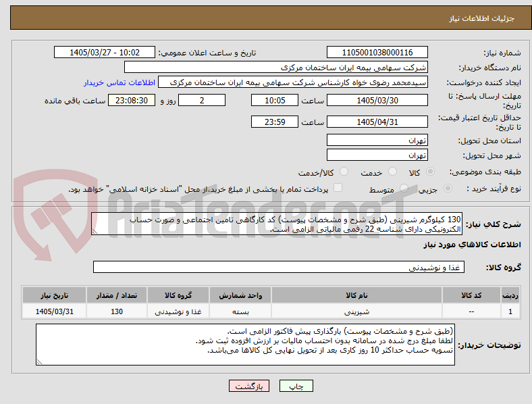Click the -- item code cell
Screen dimensions: 532x404
tap(471, 311)
